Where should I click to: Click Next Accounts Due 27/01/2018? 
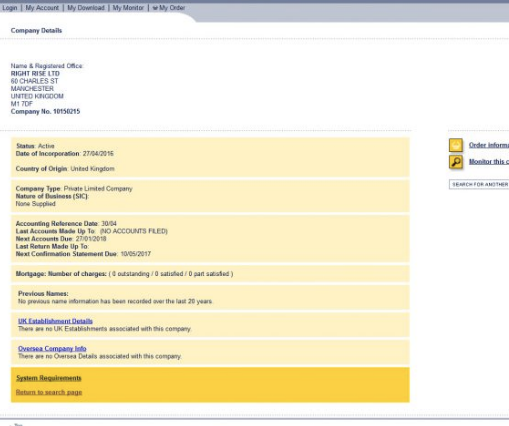click(61, 239)
